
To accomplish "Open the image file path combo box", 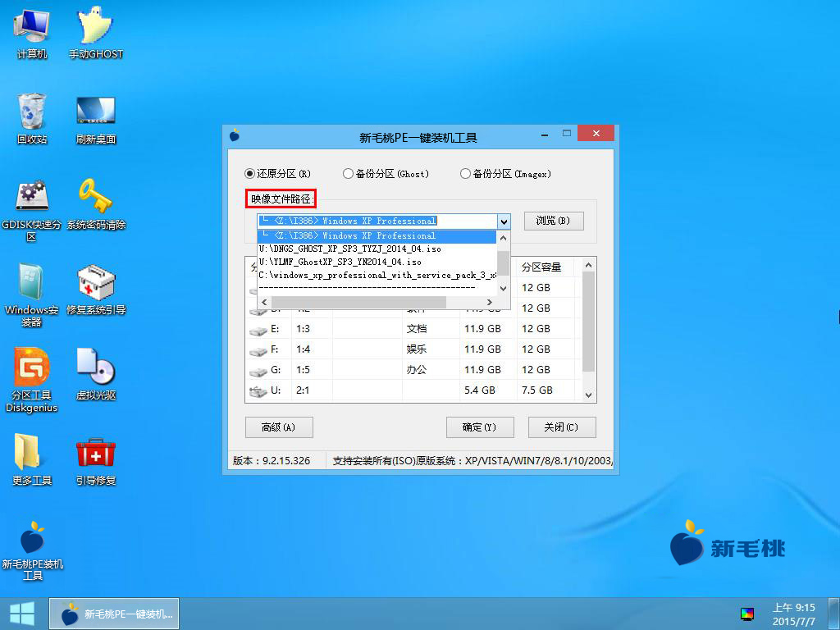I will click(377, 221).
